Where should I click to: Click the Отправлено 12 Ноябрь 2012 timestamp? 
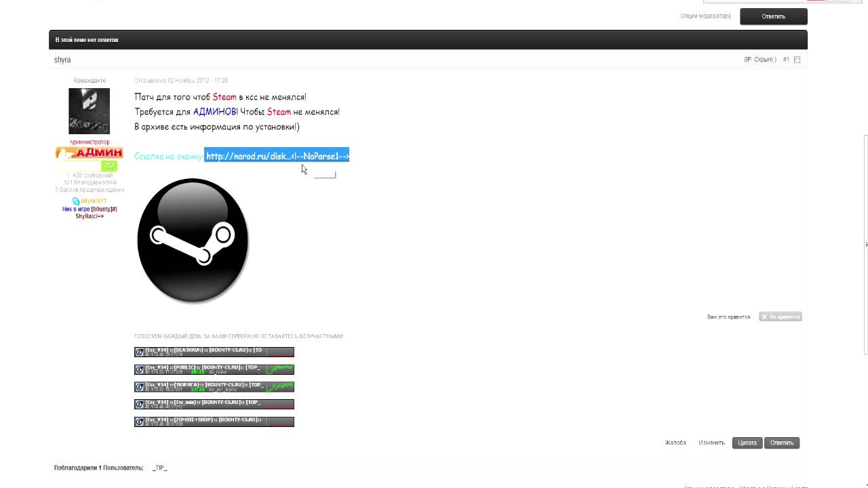point(181,81)
